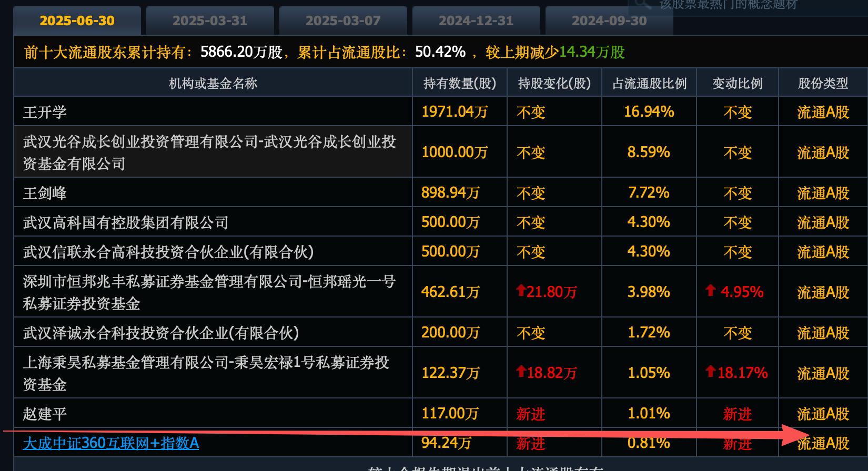This screenshot has height=471, width=868.
Task: Click the 1.05% ratio cell
Action: click(x=649, y=373)
